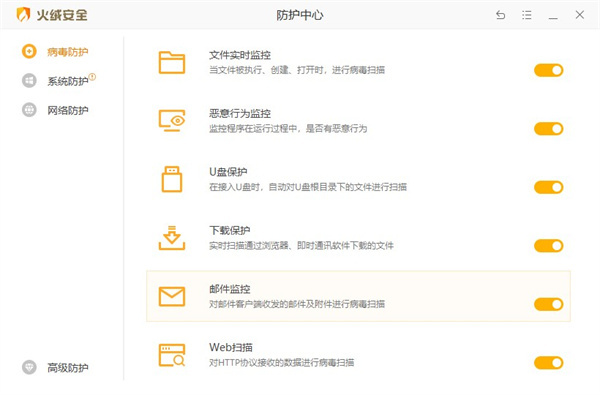Toggle the U盘保护 switch
Screen dimensions: 600x395
(x=549, y=187)
